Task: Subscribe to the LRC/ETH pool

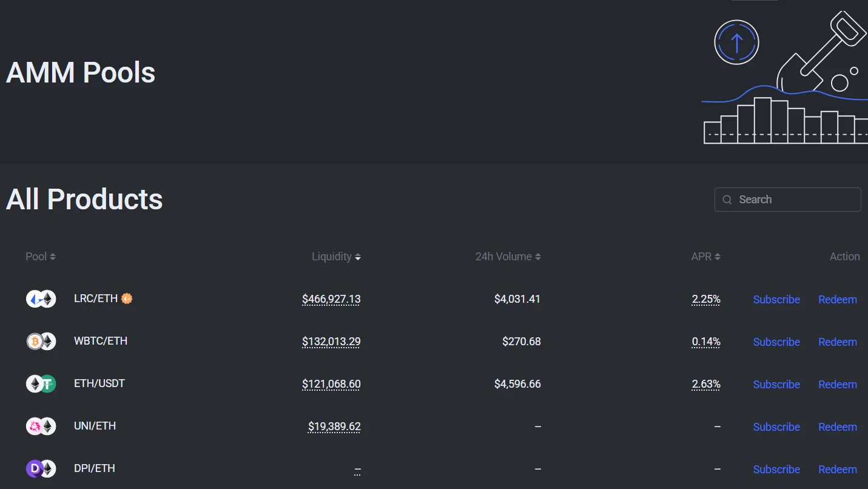Action: coord(776,300)
